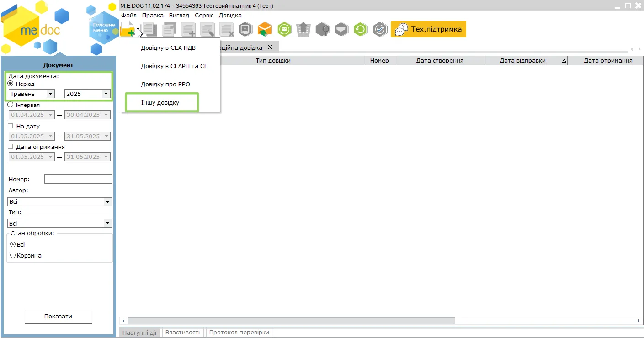
Task: Sort by Дата створення column header
Action: [x=440, y=60]
